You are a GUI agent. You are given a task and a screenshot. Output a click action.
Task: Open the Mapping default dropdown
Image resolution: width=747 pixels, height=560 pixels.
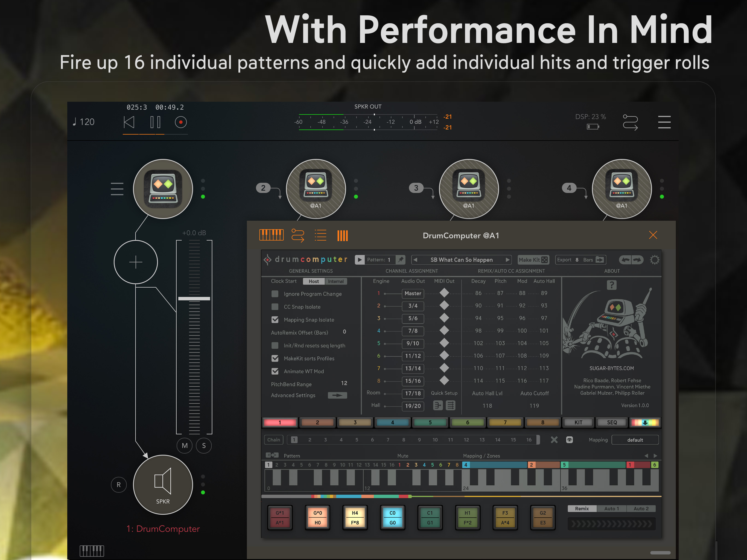635,440
